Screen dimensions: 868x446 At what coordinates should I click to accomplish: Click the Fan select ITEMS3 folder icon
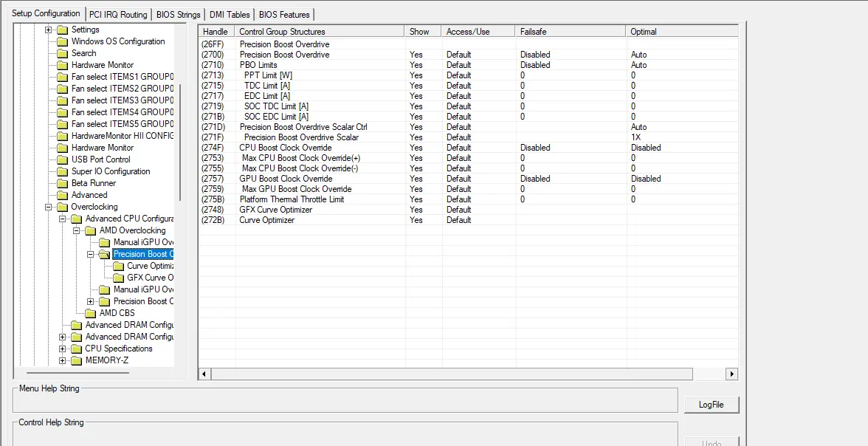tap(63, 101)
